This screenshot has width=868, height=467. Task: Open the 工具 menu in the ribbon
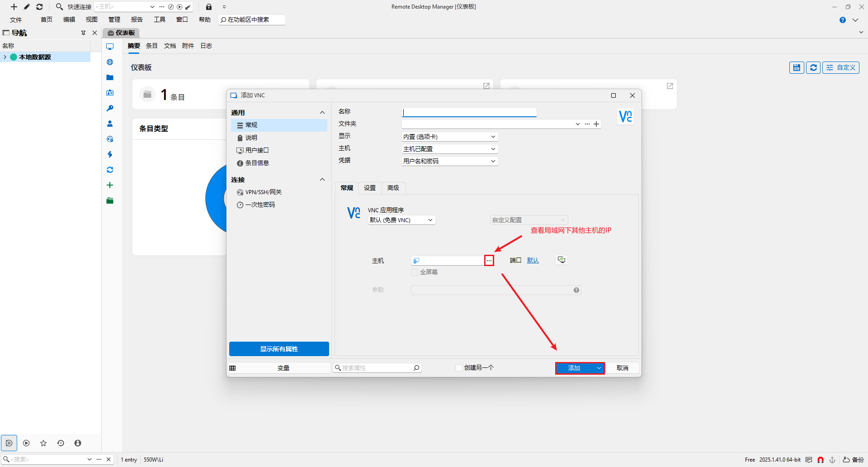pos(159,19)
